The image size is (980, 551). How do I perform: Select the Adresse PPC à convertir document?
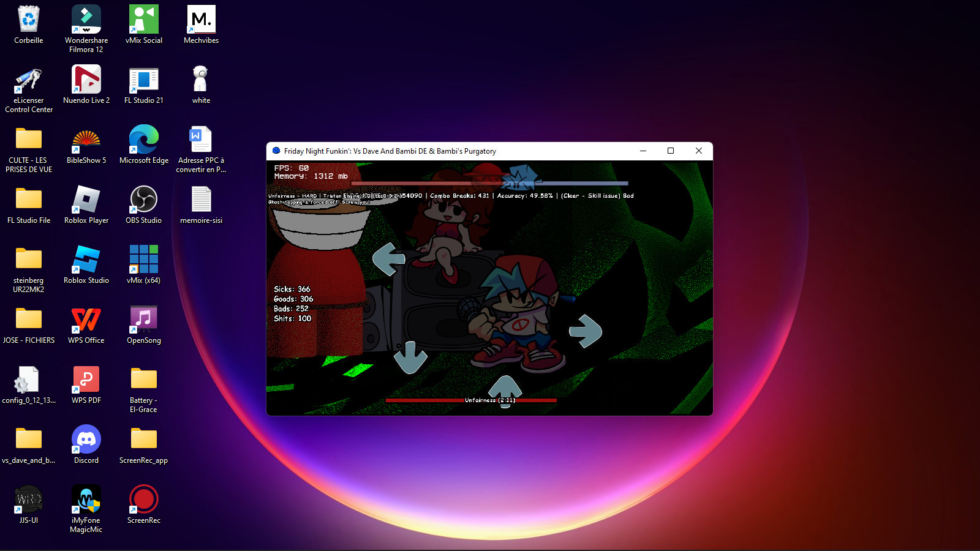202,150
